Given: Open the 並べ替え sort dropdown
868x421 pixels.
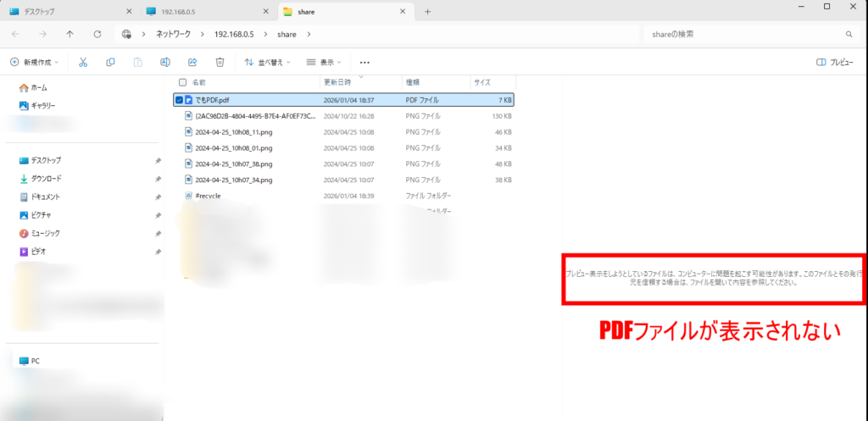Looking at the screenshot, I should point(267,63).
